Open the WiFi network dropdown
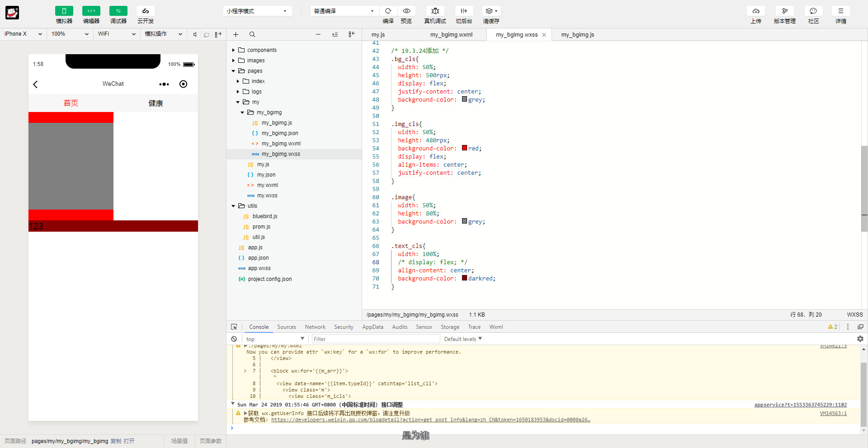 (x=117, y=34)
